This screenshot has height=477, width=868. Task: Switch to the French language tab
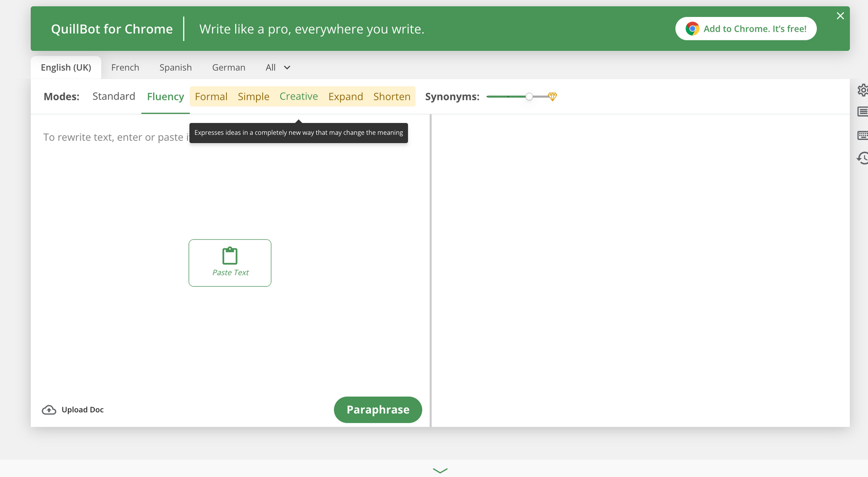(x=125, y=67)
